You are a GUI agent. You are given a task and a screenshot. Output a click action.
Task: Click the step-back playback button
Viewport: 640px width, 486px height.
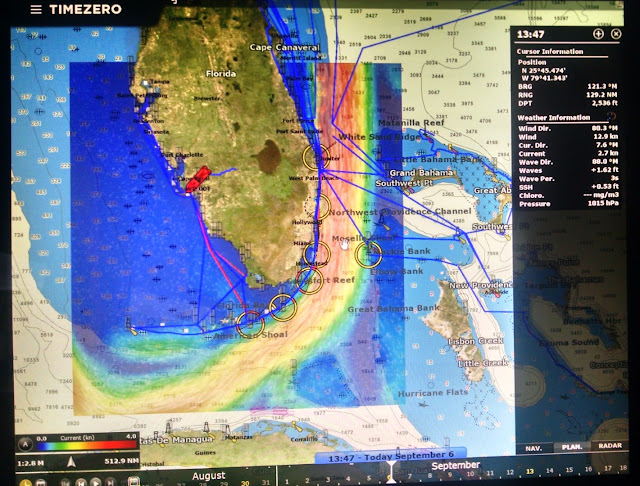pyautogui.click(x=81, y=482)
